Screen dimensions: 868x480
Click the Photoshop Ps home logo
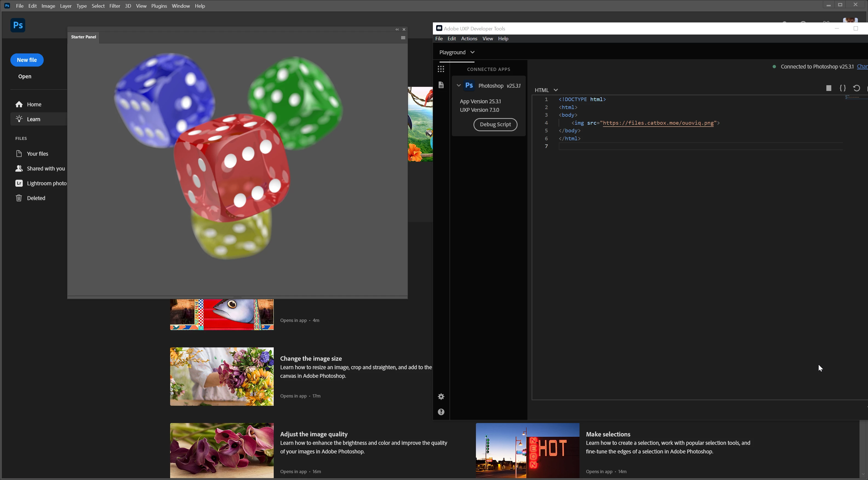(18, 25)
